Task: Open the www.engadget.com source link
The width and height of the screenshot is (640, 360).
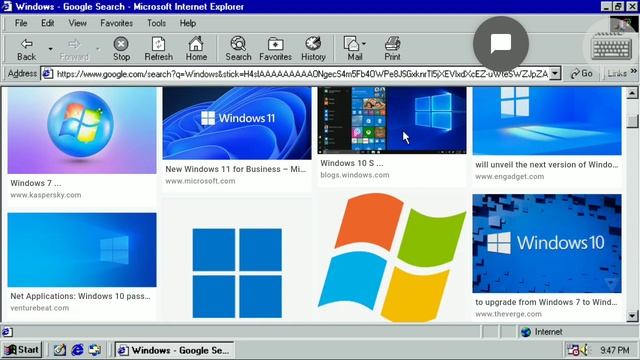Action: [509, 176]
